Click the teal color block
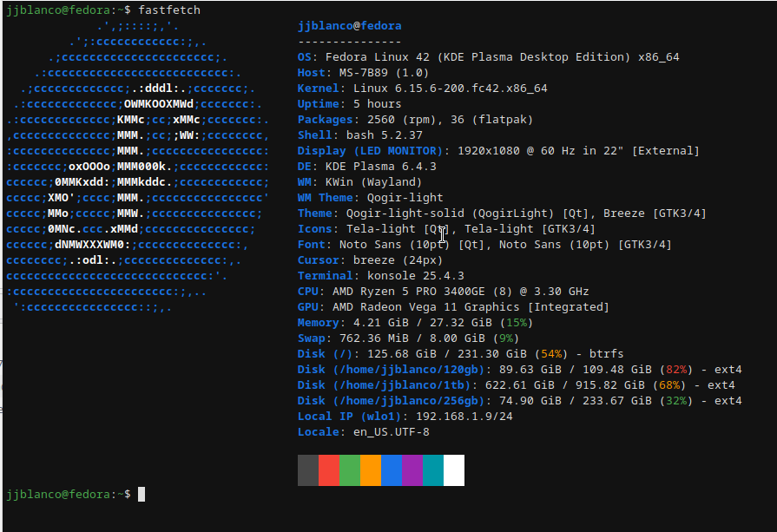This screenshot has width=777, height=532. tap(433, 470)
